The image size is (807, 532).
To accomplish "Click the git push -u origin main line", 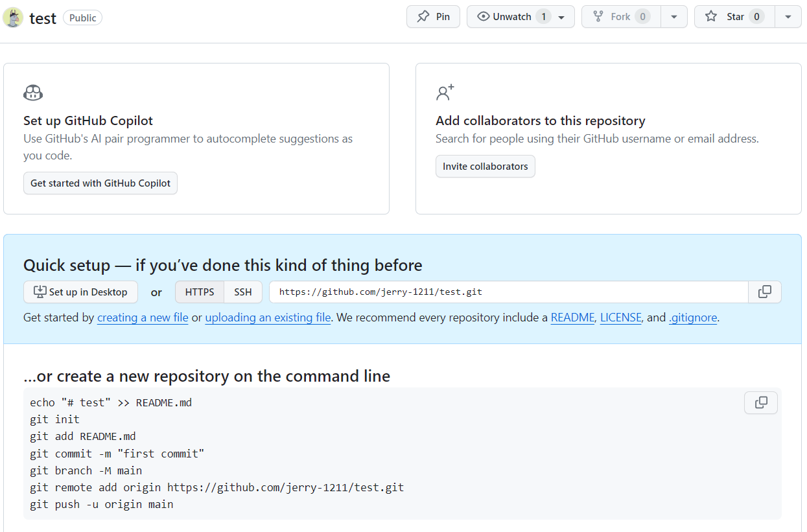I will (x=102, y=504).
